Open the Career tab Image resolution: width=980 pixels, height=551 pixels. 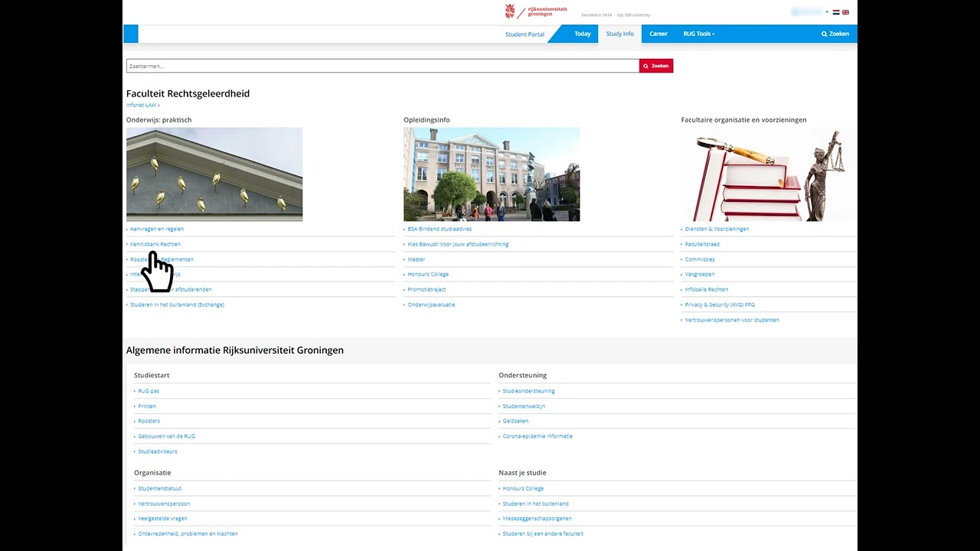pos(658,34)
